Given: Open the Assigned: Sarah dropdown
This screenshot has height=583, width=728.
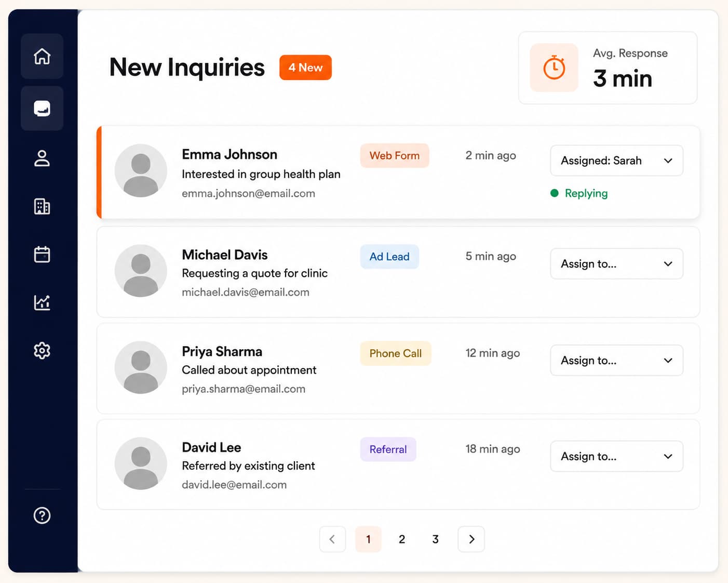Looking at the screenshot, I should click(616, 161).
